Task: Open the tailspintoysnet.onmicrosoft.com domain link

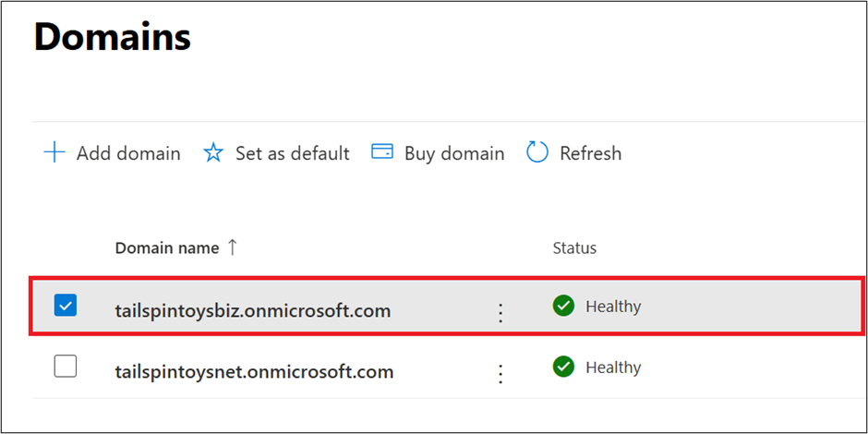Action: (x=254, y=372)
